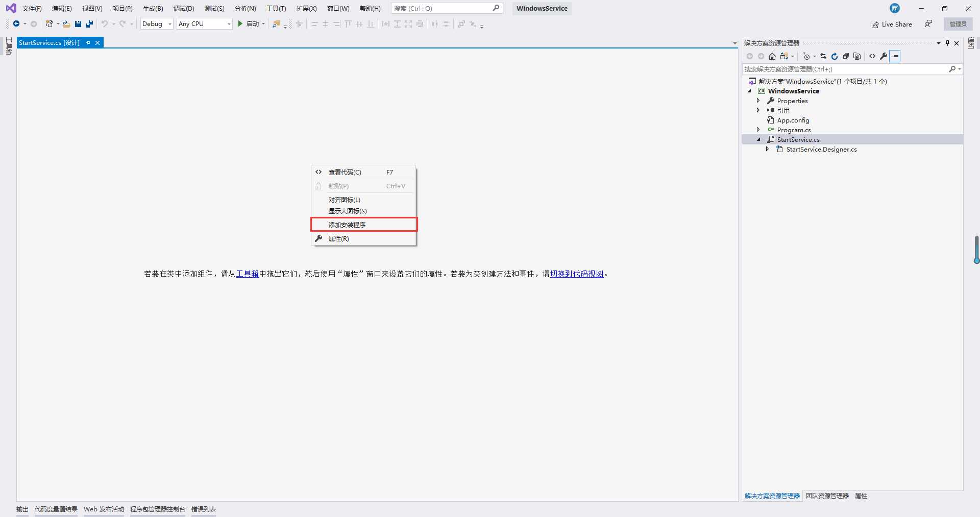Collapse the WindowsService project node
This screenshot has width=980, height=517.
tap(749, 91)
